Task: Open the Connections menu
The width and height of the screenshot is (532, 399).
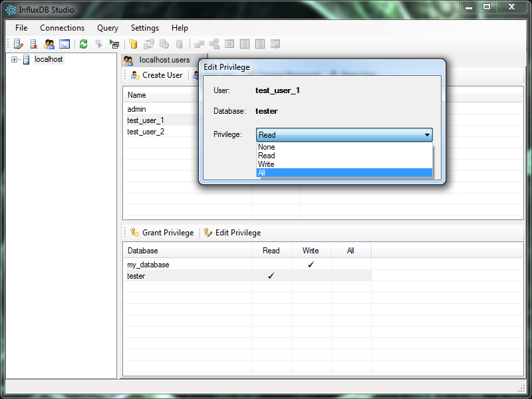Action: coord(62,28)
